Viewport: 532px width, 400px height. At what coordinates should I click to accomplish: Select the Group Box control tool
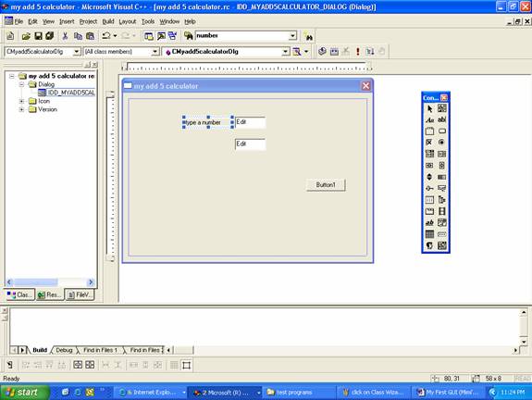click(x=429, y=131)
